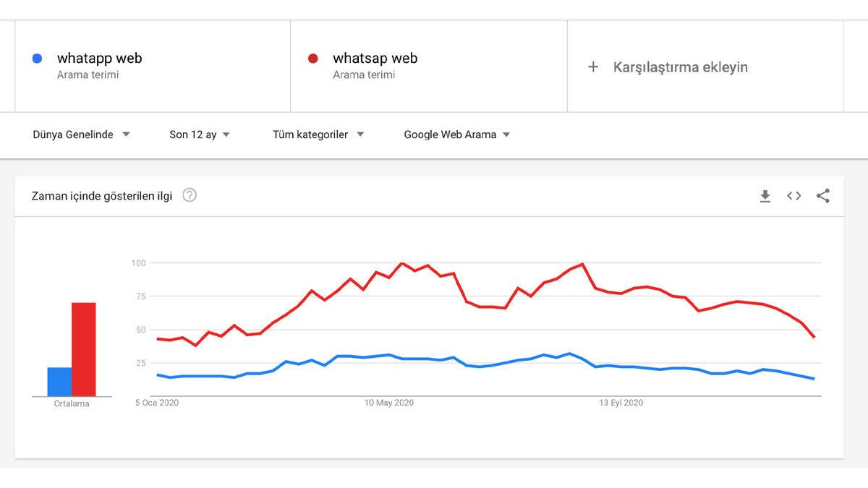Click the red trend line peak
This screenshot has width=868, height=488.
tap(402, 262)
